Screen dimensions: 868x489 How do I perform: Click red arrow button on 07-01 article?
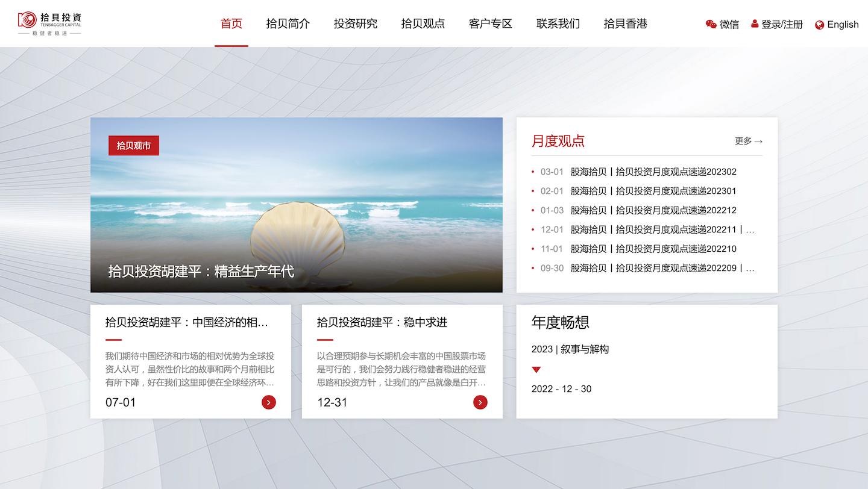pos(269,402)
